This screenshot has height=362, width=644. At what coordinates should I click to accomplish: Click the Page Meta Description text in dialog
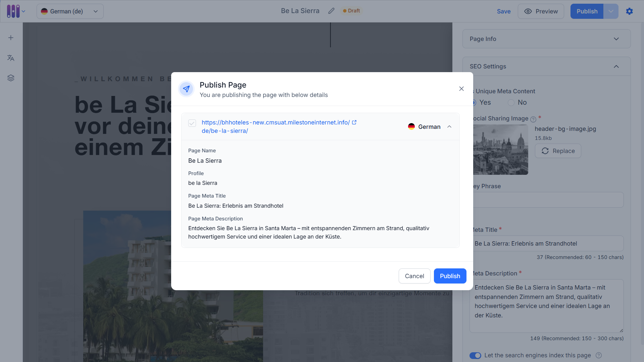pyautogui.click(x=309, y=232)
